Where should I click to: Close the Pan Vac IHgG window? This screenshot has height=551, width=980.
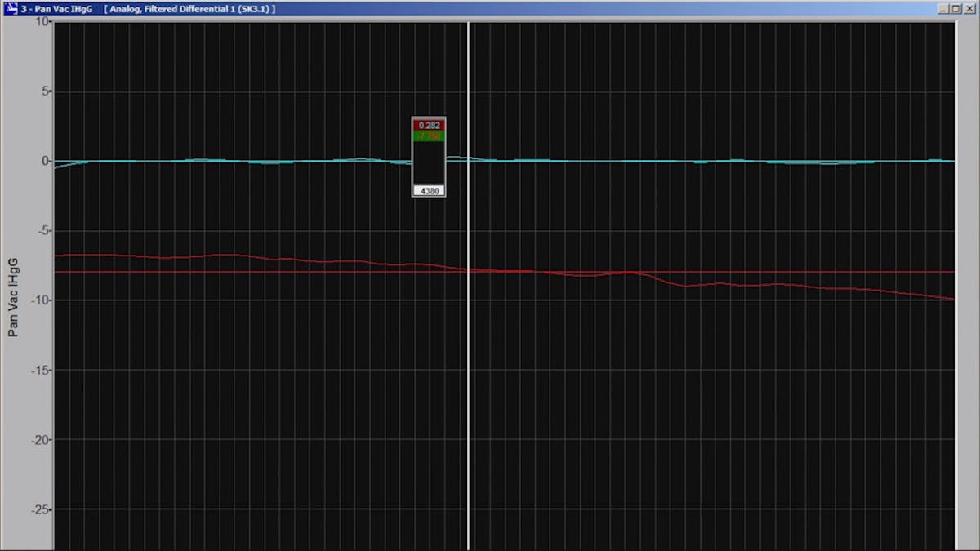(x=968, y=9)
